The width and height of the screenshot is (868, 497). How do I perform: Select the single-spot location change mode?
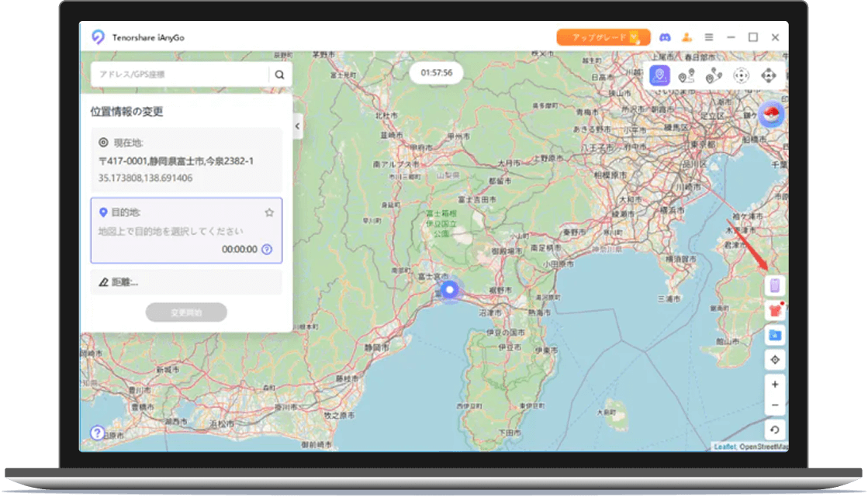pyautogui.click(x=660, y=75)
